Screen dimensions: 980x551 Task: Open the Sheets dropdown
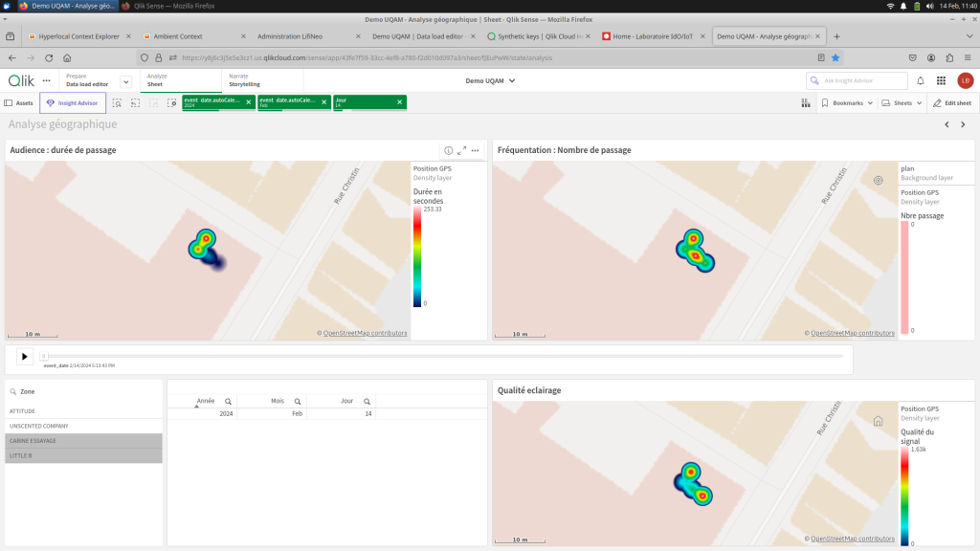point(902,102)
